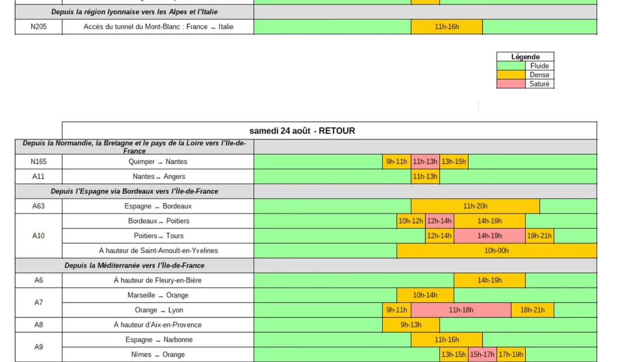Click the saturated 11h-18h slot for Orange → Lyon
The width and height of the screenshot is (644, 362).
[x=461, y=310]
